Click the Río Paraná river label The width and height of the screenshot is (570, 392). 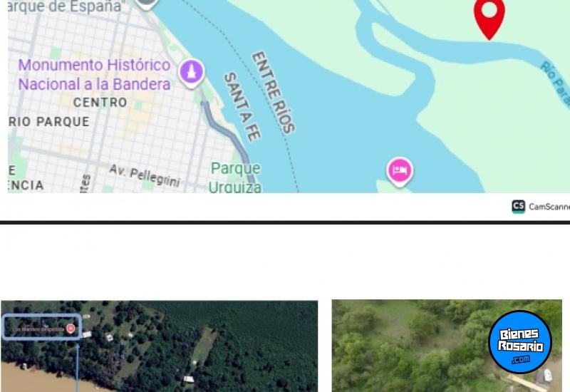[x=555, y=83]
